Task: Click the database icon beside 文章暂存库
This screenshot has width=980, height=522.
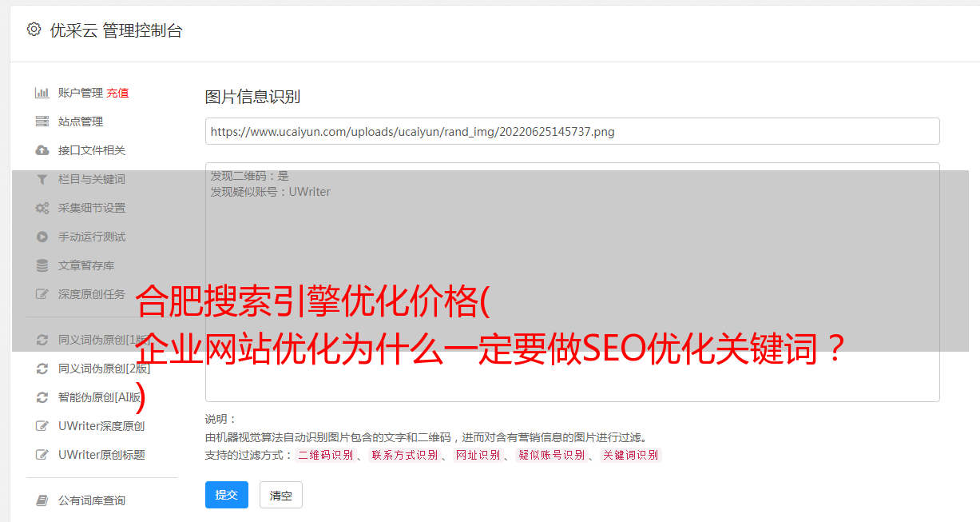Action: tap(42, 265)
